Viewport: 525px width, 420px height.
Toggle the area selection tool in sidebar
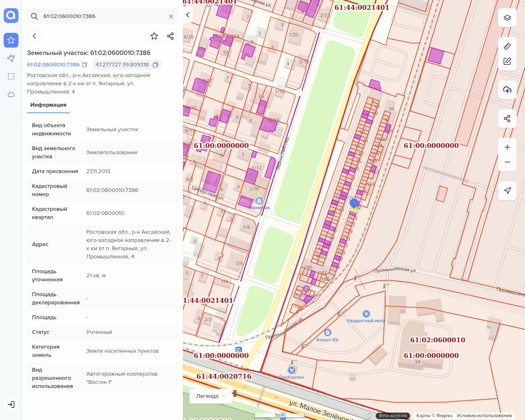pos(11,76)
